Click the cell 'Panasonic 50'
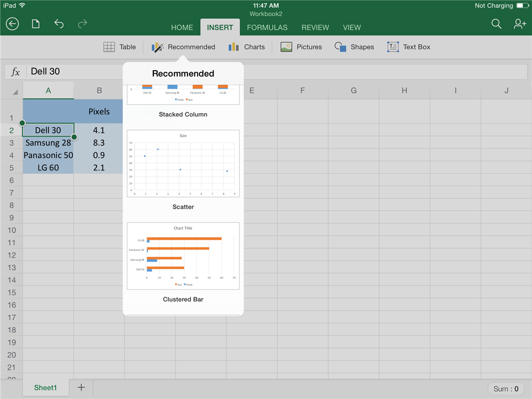532x399 pixels. pyautogui.click(x=48, y=155)
